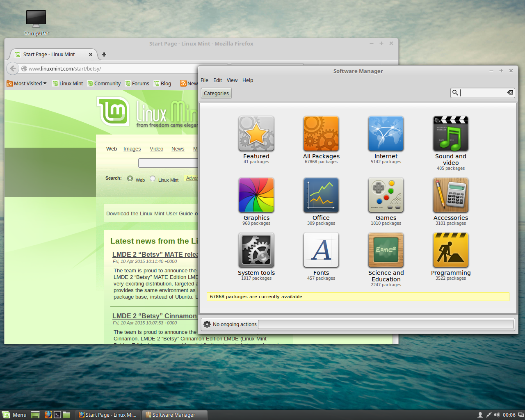This screenshot has width=525, height=420.
Task: Click the Categories button
Action: [x=216, y=93]
